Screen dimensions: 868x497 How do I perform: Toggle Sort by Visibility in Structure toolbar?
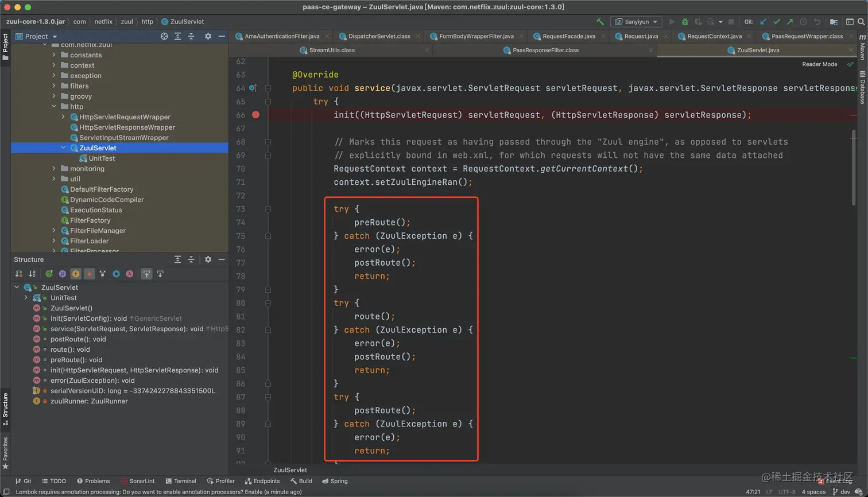19,274
